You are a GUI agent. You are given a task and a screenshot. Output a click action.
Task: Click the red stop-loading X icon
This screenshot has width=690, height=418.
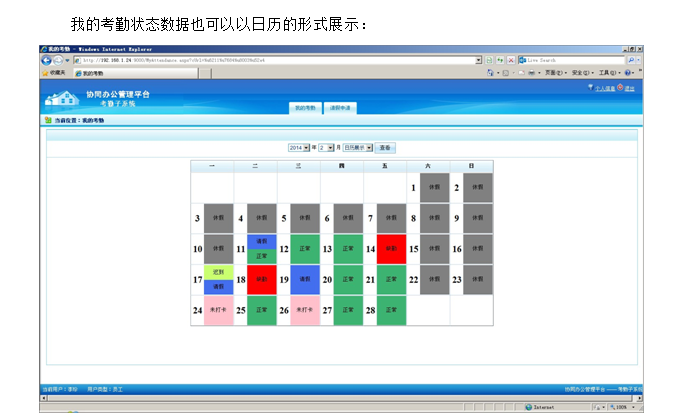511,60
